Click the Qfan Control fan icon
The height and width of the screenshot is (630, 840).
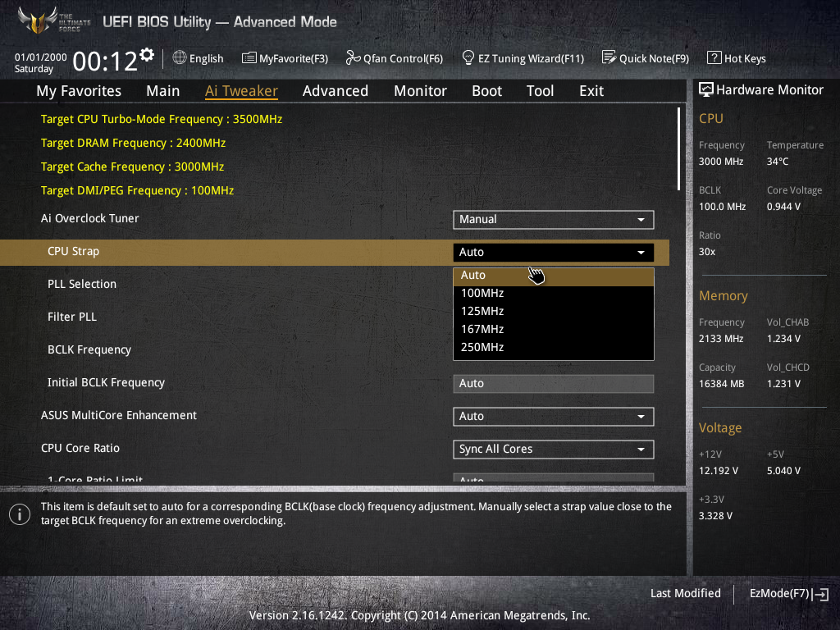tap(353, 57)
